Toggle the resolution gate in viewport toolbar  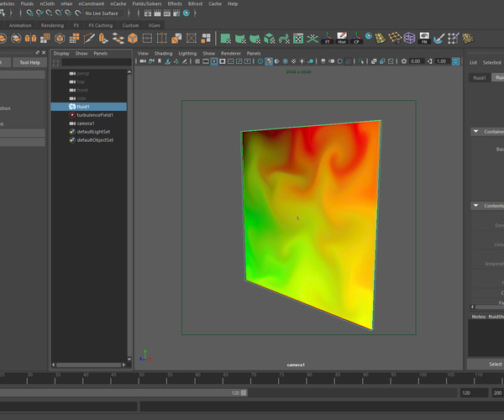click(x=214, y=61)
